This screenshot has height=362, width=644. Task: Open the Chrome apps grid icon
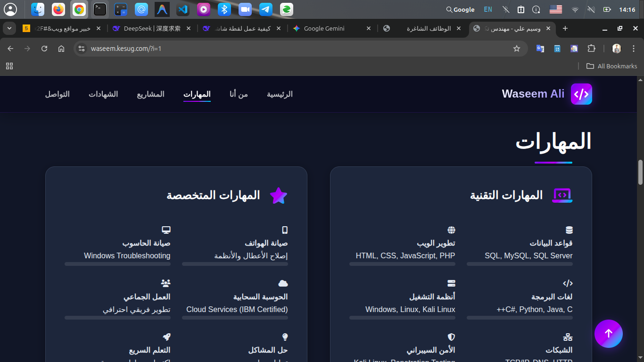9,66
